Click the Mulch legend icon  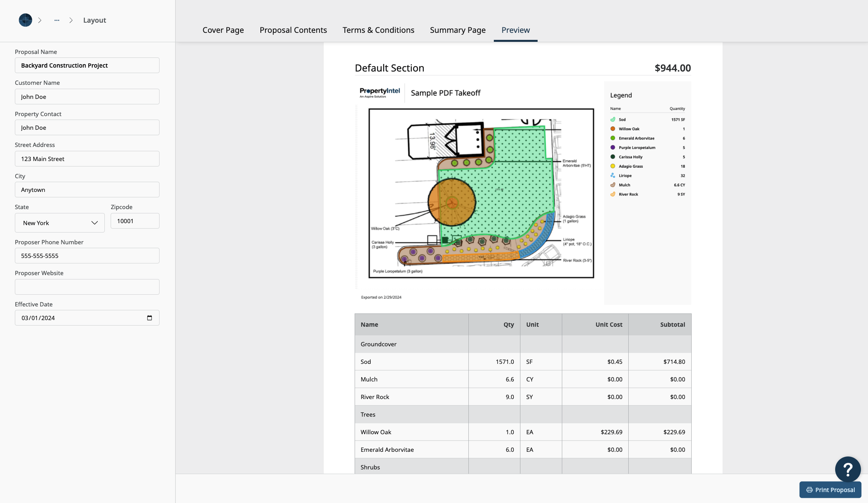coord(613,185)
